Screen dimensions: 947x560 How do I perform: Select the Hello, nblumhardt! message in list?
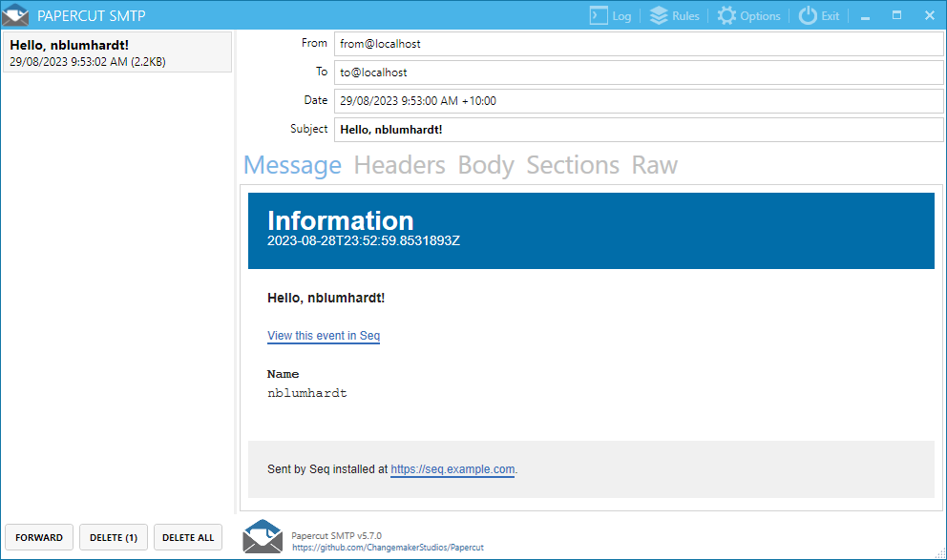(x=117, y=52)
